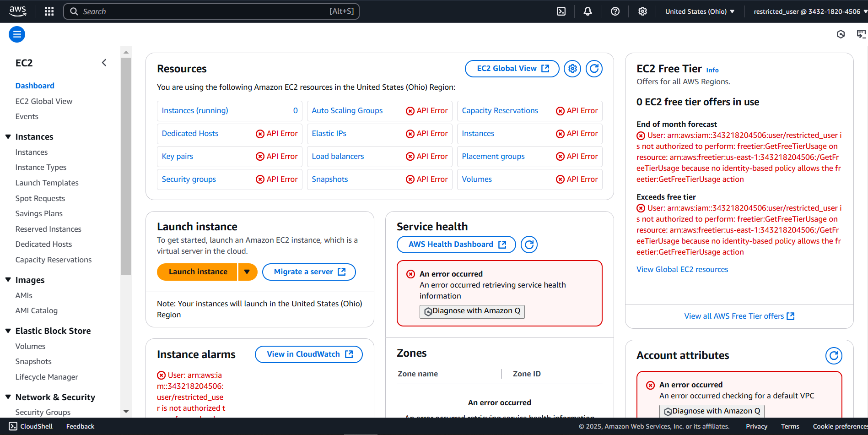868x435 pixels.
Task: Click Zone name column header
Action: 418,374
